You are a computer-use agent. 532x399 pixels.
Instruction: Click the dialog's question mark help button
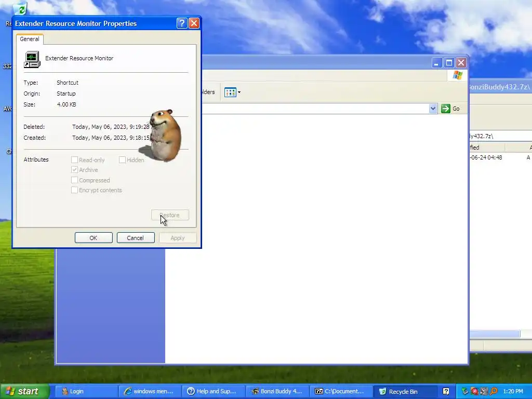(182, 23)
